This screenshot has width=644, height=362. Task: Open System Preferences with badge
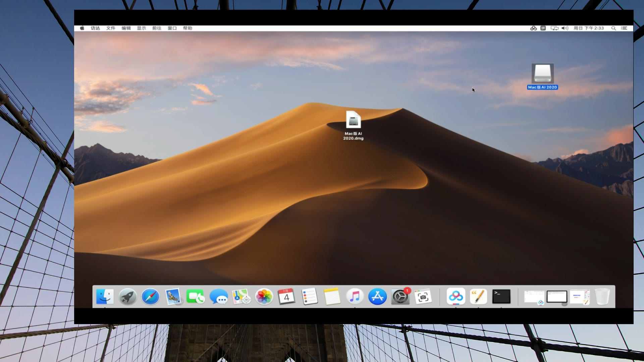400,297
